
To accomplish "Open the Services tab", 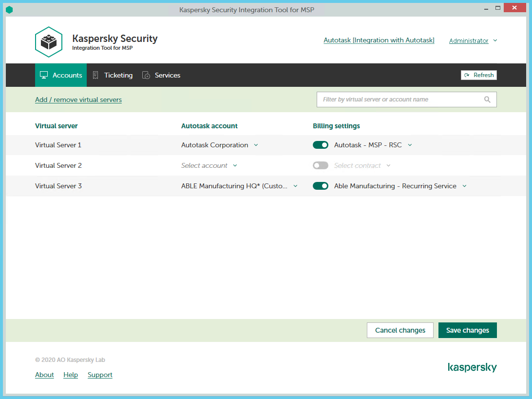I will (x=167, y=75).
